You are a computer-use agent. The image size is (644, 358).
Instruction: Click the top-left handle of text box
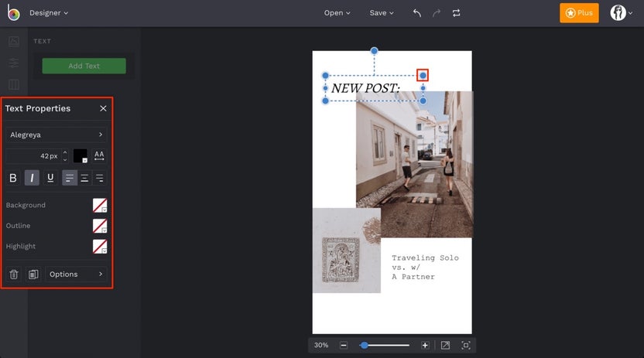(325, 76)
